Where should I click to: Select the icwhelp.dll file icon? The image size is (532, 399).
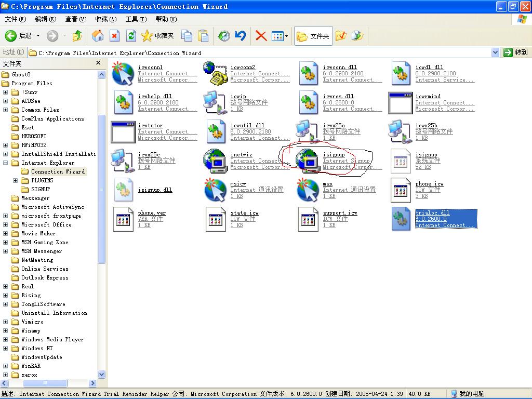click(123, 102)
